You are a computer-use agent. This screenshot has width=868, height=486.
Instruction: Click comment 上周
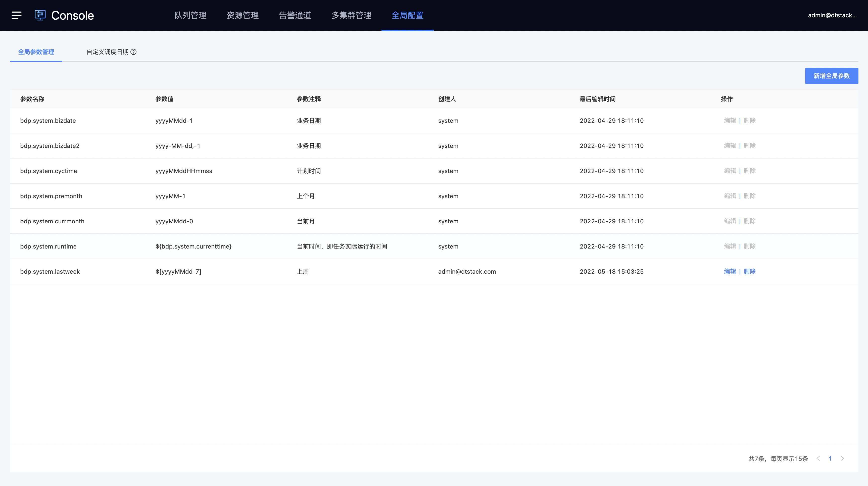(x=303, y=271)
